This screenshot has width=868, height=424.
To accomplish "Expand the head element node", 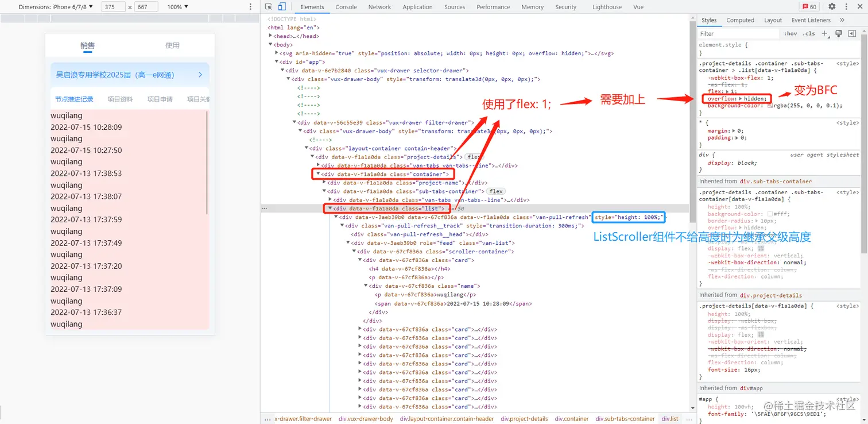I will click(x=270, y=36).
